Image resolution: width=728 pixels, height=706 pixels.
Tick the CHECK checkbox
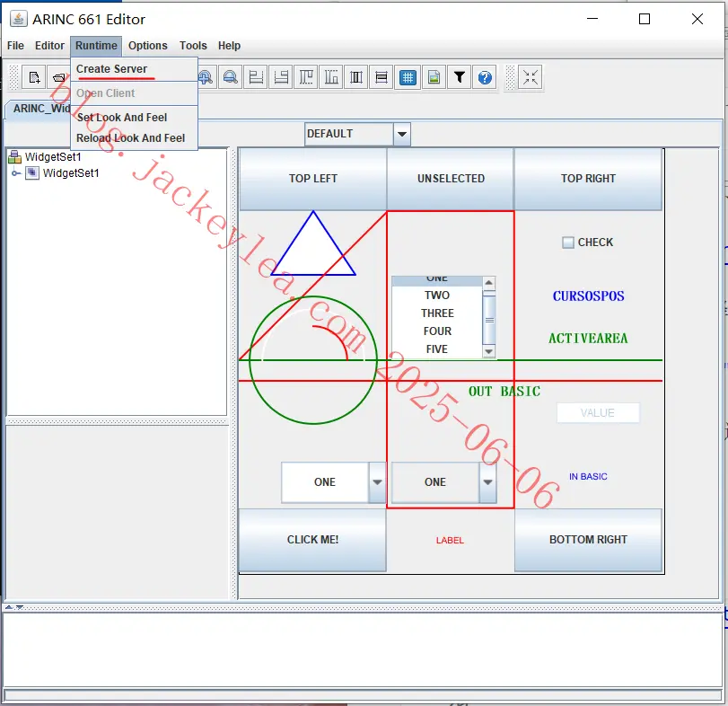click(567, 243)
